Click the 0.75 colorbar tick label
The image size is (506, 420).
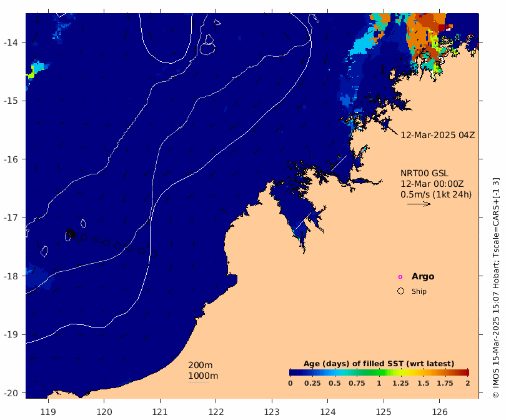pos(357,383)
